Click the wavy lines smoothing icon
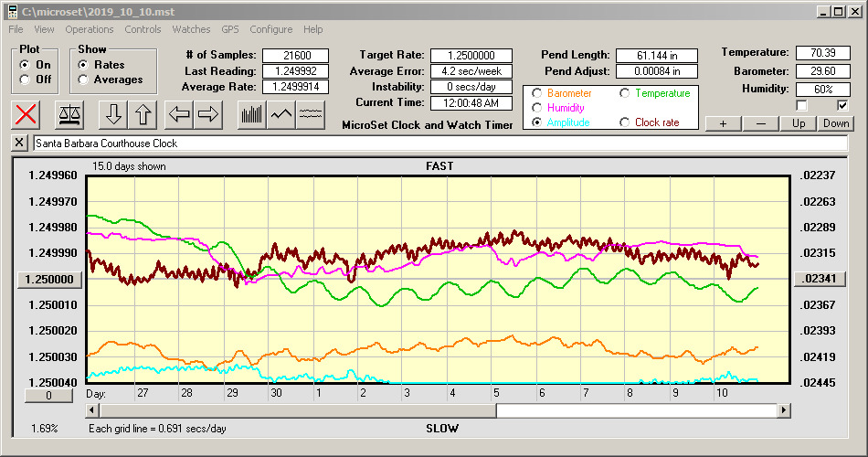868x457 pixels. pyautogui.click(x=311, y=114)
